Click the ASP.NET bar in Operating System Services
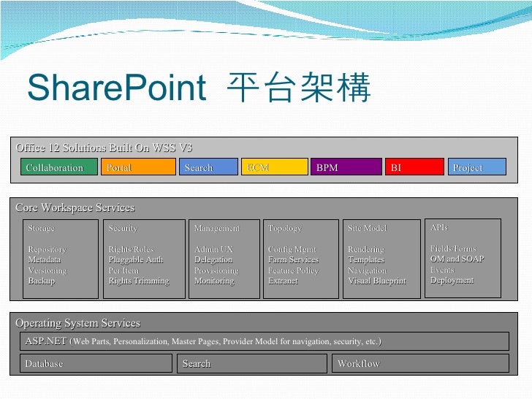Image resolution: width=532 pixels, height=399 pixels. [265, 341]
